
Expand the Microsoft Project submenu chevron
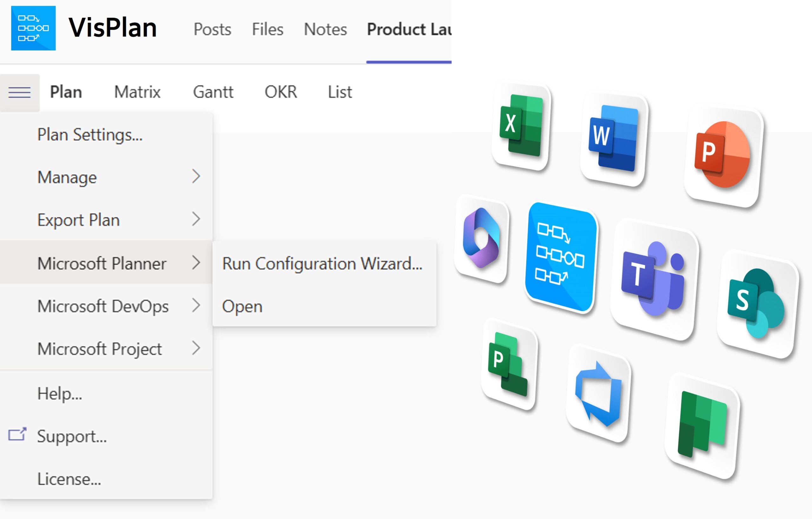[196, 348]
